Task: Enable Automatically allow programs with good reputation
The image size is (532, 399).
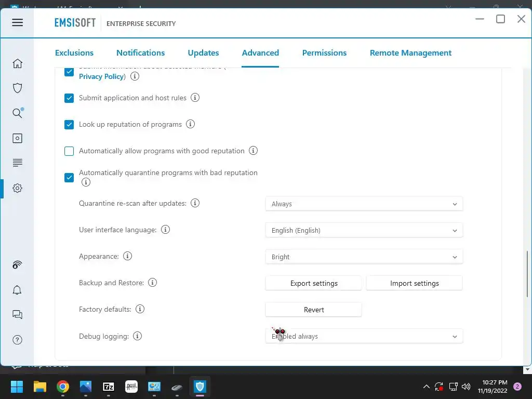Action: point(69,151)
